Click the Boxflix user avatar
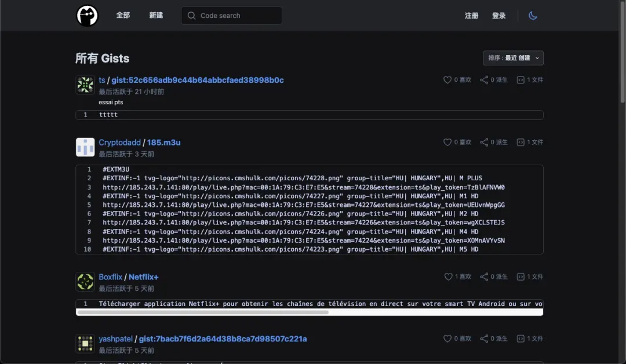The height and width of the screenshot is (364, 626). coord(85,282)
